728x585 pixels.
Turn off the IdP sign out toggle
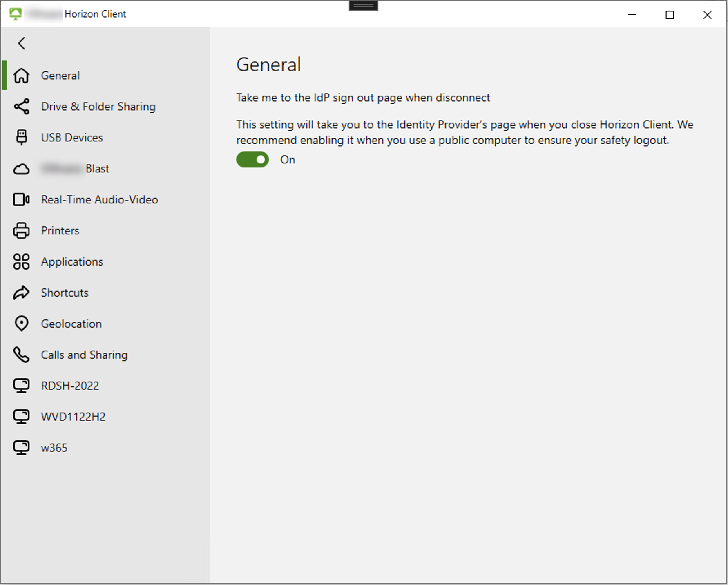point(252,160)
